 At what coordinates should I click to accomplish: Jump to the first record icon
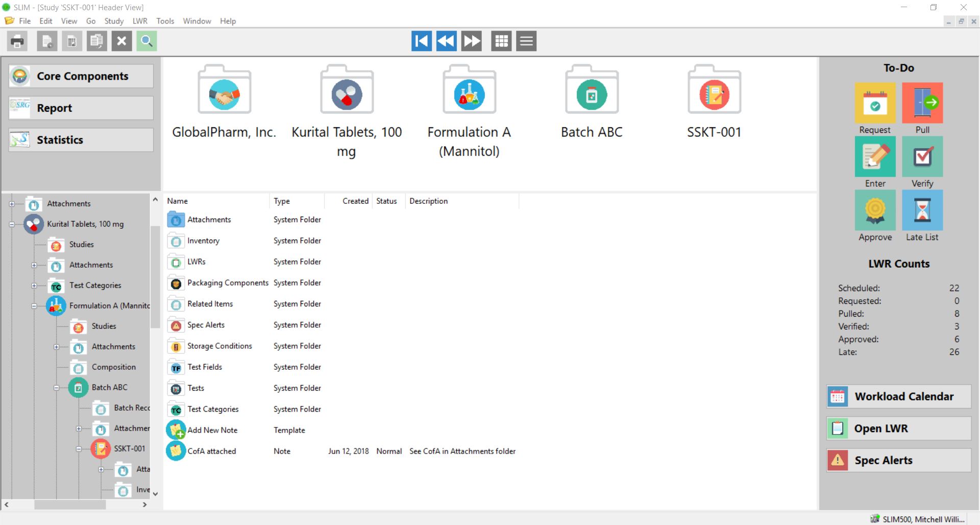[422, 41]
